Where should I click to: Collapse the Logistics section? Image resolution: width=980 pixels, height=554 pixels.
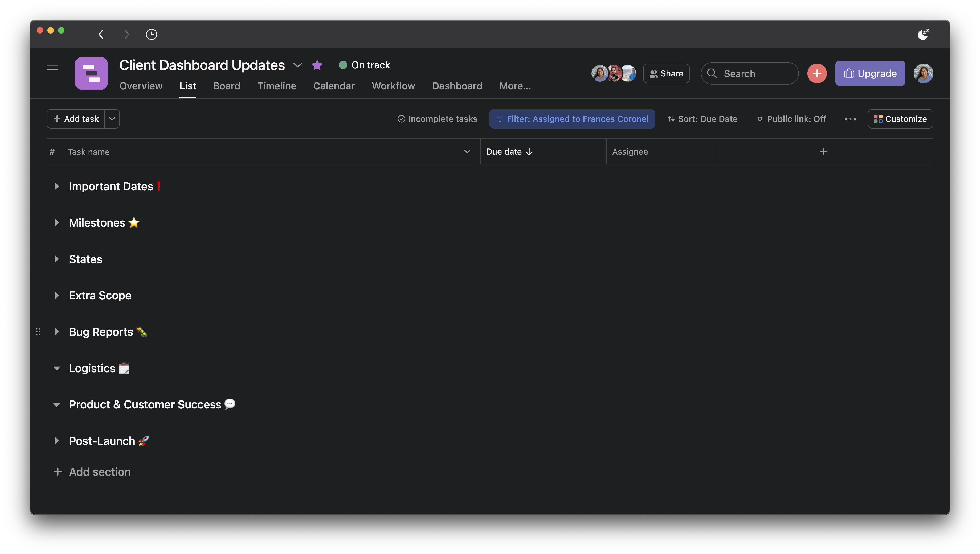coord(57,368)
